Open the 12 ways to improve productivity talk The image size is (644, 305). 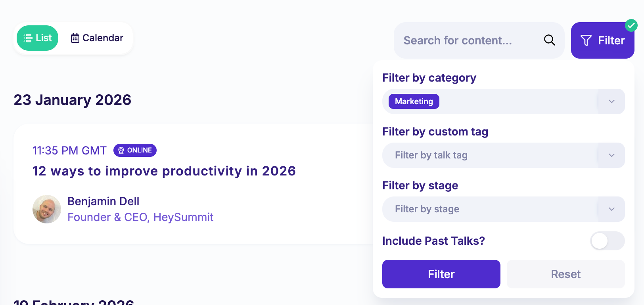point(164,171)
